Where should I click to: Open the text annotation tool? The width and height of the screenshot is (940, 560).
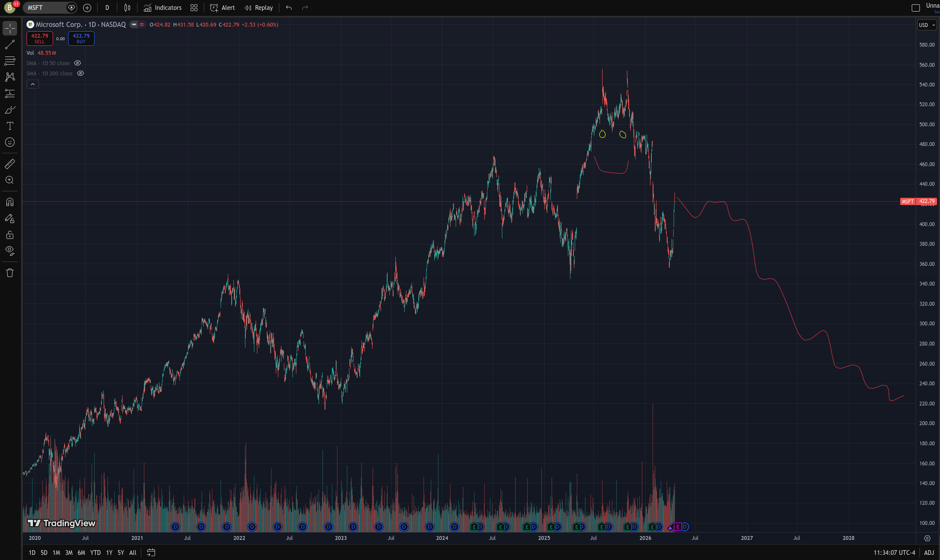(x=10, y=126)
